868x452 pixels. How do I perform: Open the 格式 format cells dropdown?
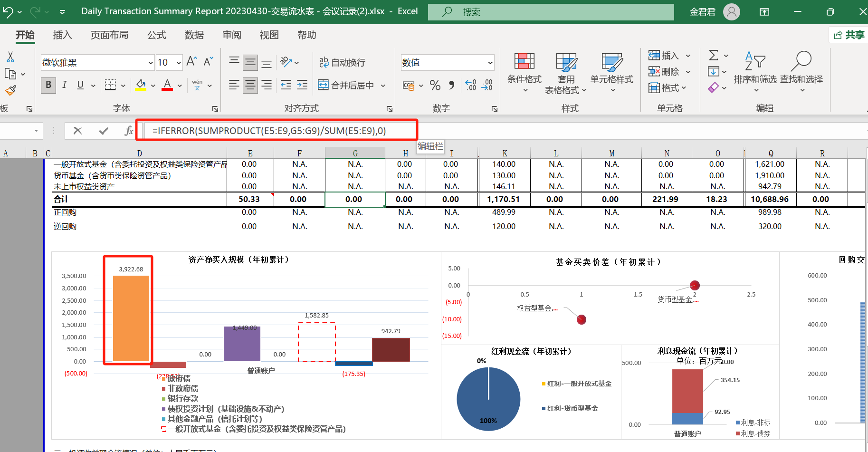668,88
